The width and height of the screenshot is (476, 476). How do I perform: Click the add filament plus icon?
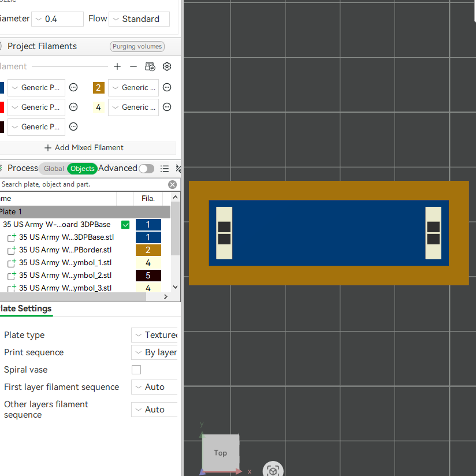(117, 66)
